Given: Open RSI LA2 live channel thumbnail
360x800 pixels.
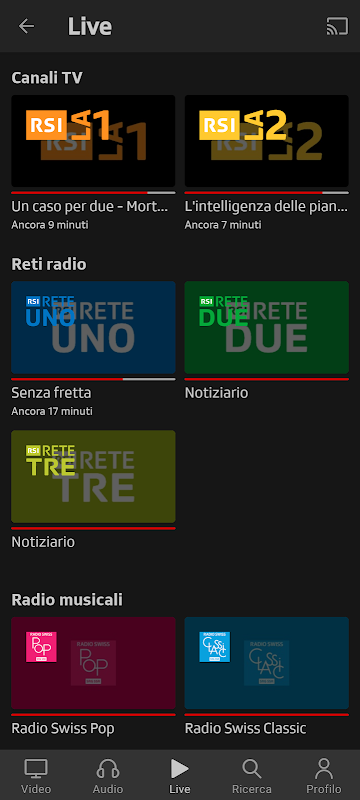Looking at the screenshot, I should tap(267, 141).
